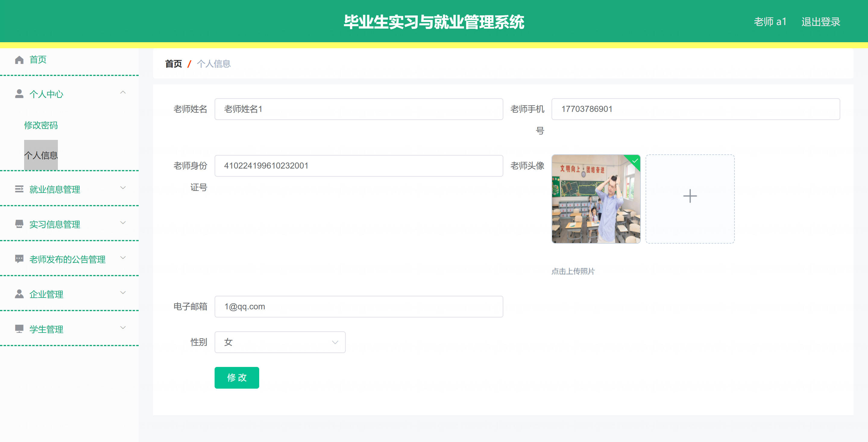Click the home icon in sidebar
This screenshot has width=868, height=442.
click(19, 60)
